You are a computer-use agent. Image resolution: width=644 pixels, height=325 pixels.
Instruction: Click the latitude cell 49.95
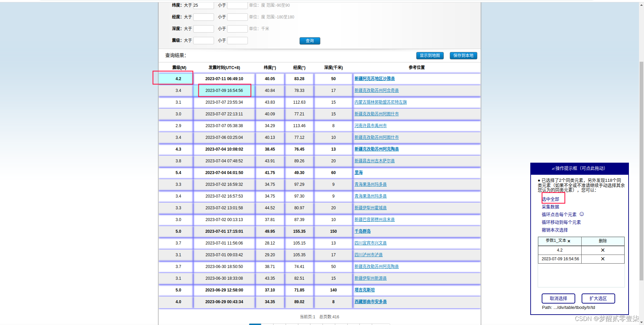click(270, 231)
